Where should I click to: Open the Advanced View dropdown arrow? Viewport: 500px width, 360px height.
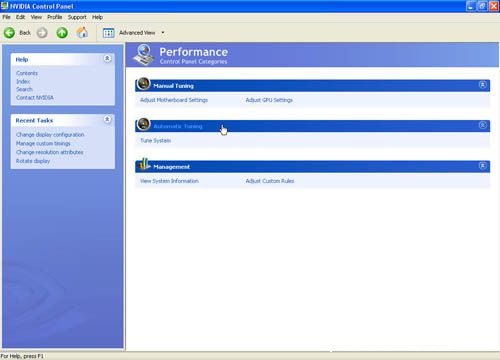pyautogui.click(x=163, y=33)
